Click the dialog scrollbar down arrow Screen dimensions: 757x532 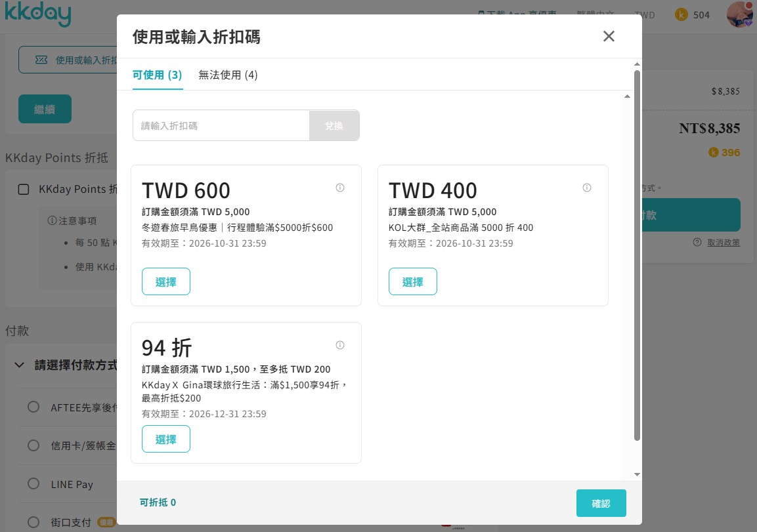tap(637, 475)
